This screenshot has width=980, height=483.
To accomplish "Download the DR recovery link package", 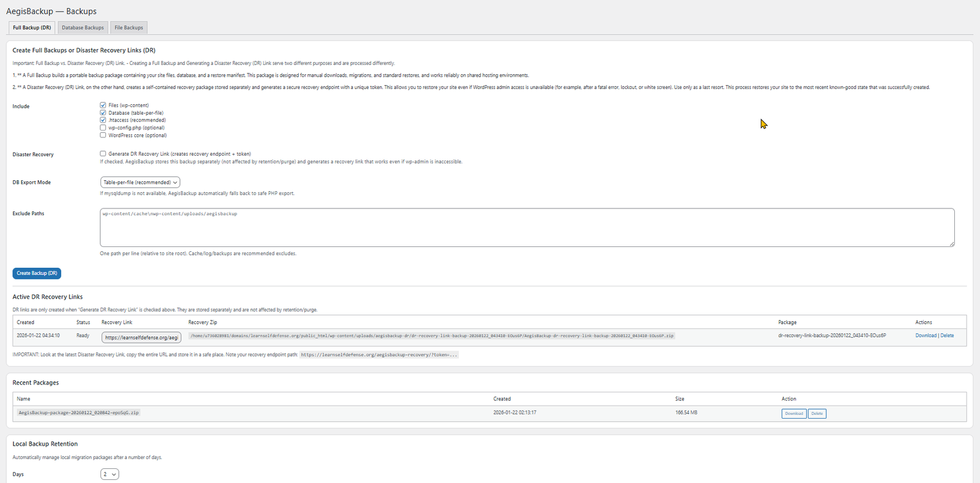I will pos(925,336).
